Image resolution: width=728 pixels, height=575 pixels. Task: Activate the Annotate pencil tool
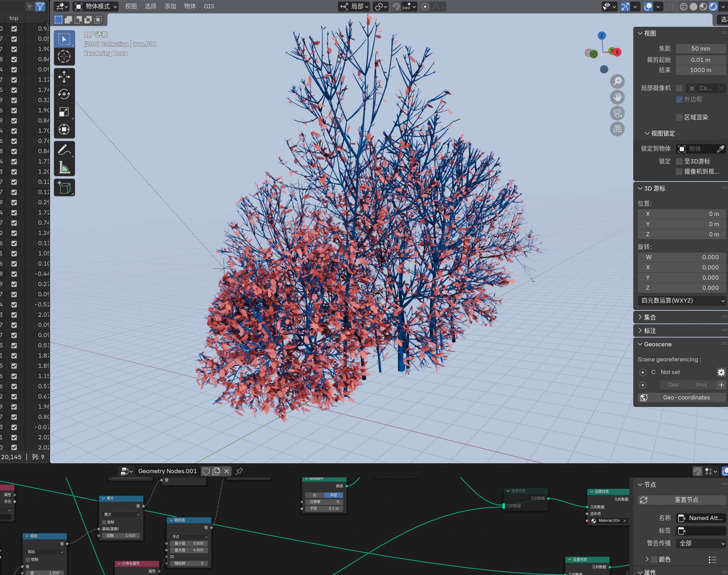pyautogui.click(x=64, y=150)
